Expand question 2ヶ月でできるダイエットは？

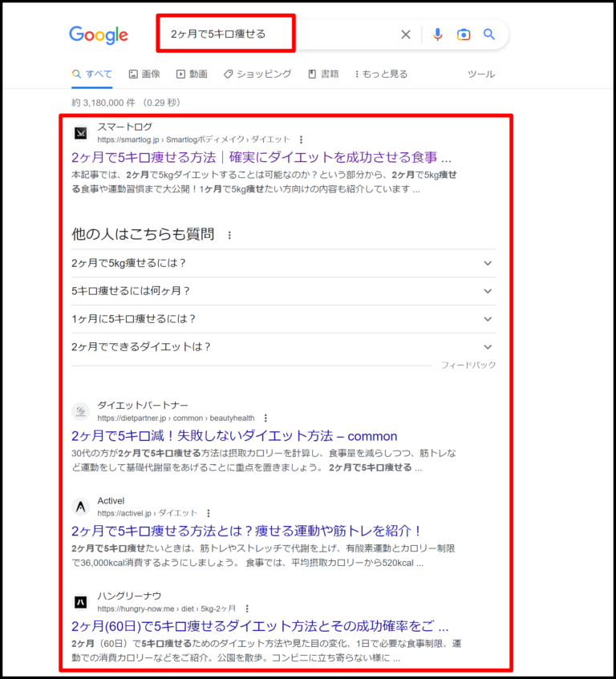(283, 347)
